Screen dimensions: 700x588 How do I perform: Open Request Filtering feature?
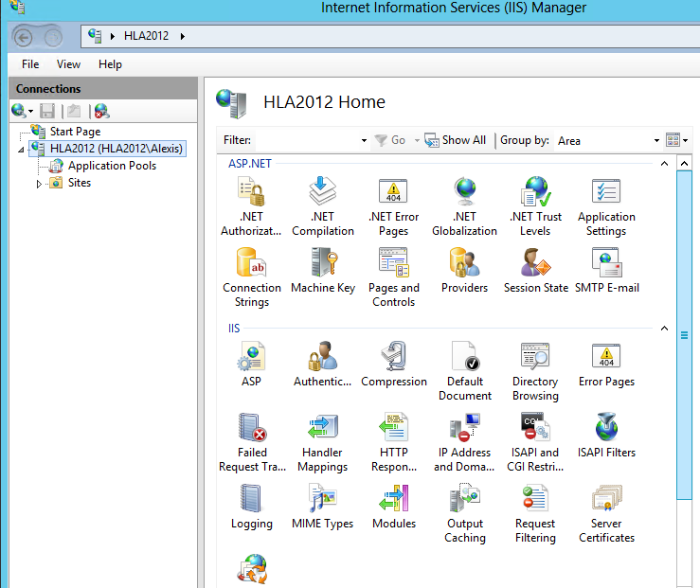point(535,500)
